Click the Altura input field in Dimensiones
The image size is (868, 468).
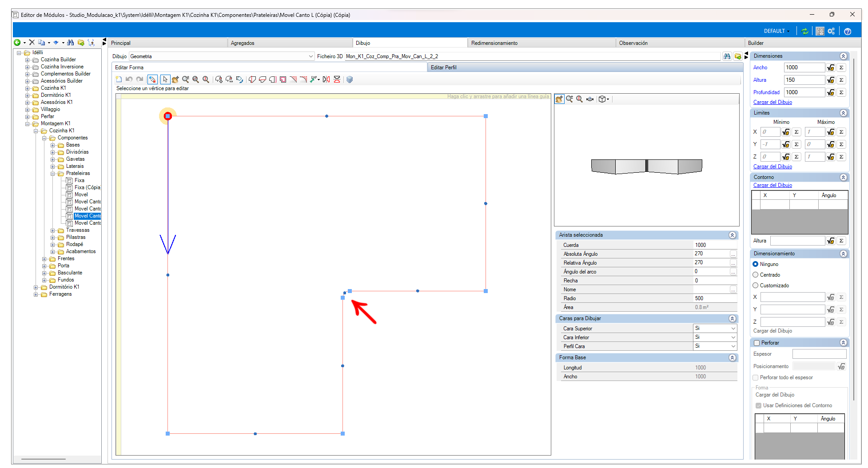804,80
